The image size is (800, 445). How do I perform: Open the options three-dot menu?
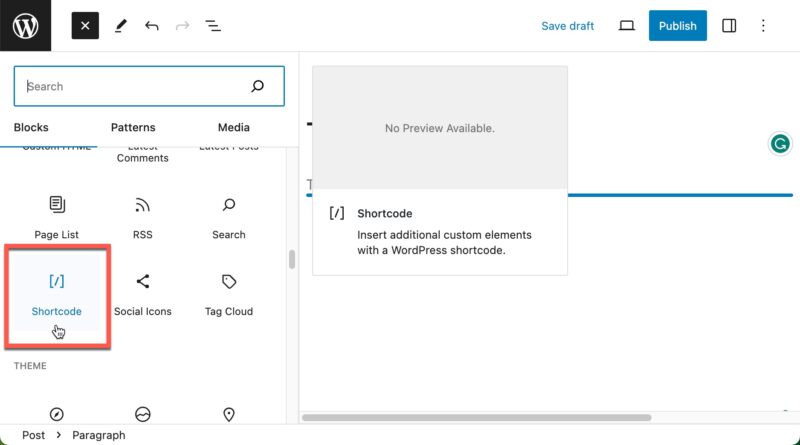[763, 26]
